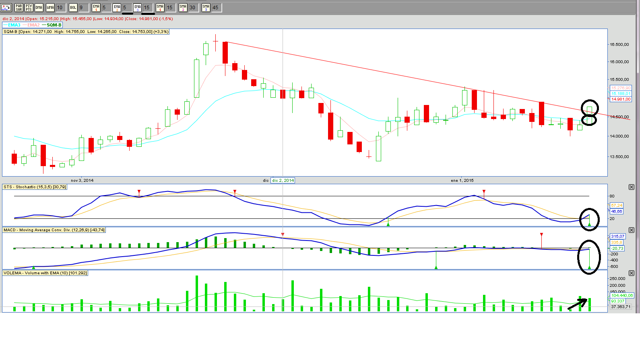Screen dimensions: 644x362
Task: Toggle the SMA 1 overlay button
Action: point(160,7)
